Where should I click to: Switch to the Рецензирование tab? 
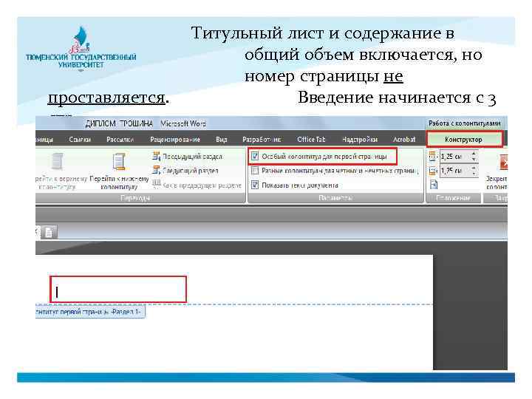coord(175,140)
